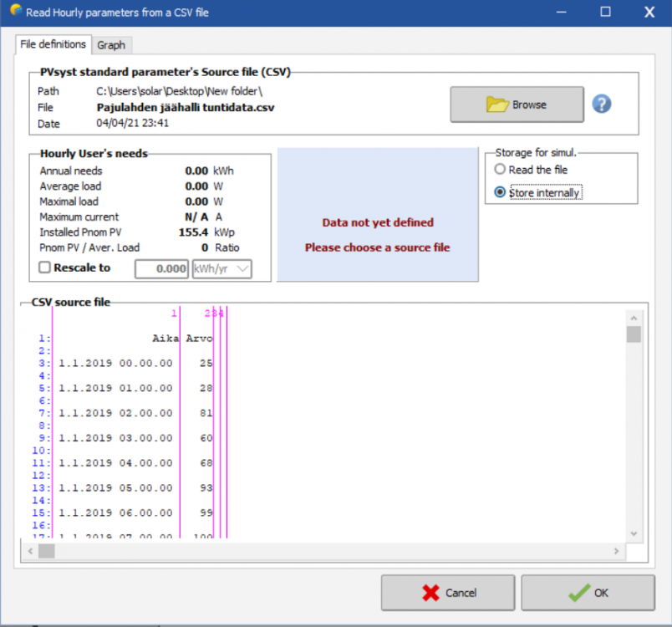The width and height of the screenshot is (672, 627).
Task: Choose Store internally radio option
Action: (x=500, y=192)
